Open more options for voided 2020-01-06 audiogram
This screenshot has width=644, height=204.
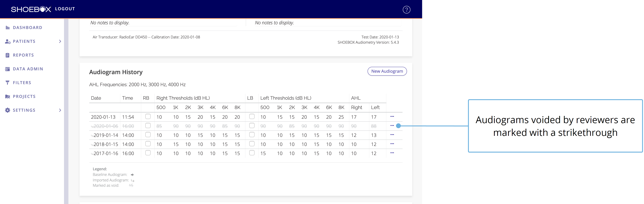pyautogui.click(x=392, y=126)
